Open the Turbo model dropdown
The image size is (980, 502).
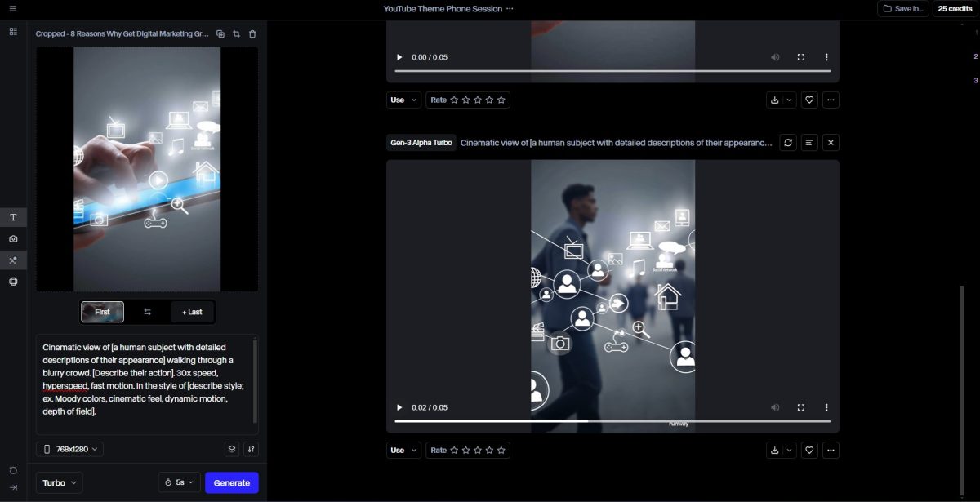(60, 482)
